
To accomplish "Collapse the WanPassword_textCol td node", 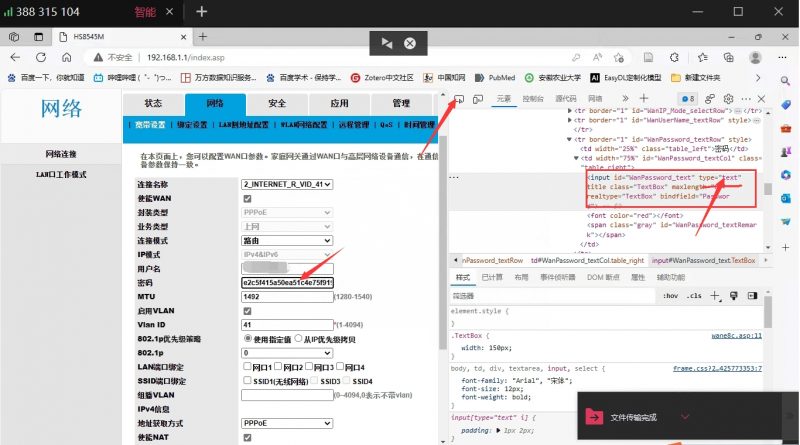I will point(576,158).
